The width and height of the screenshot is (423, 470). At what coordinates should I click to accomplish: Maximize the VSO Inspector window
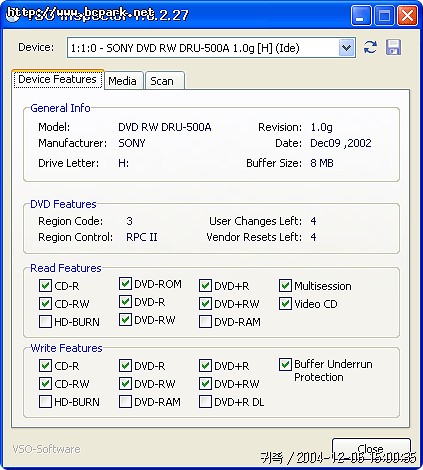coord(384,15)
